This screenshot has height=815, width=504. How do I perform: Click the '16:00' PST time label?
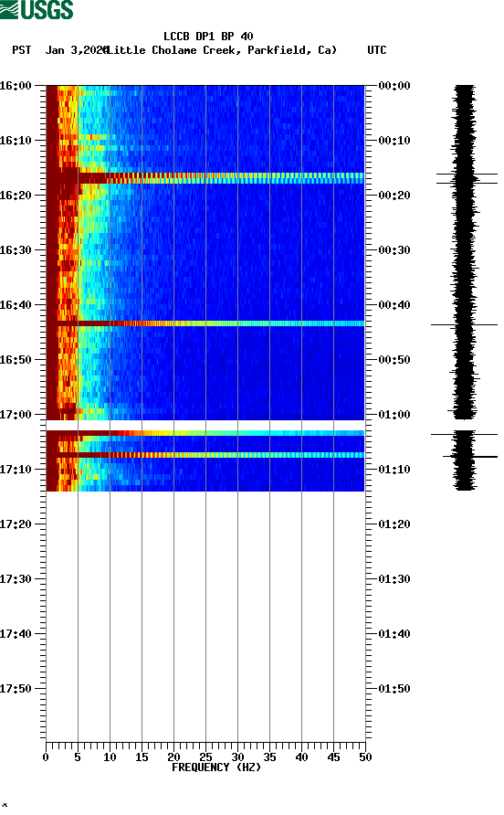coord(16,85)
